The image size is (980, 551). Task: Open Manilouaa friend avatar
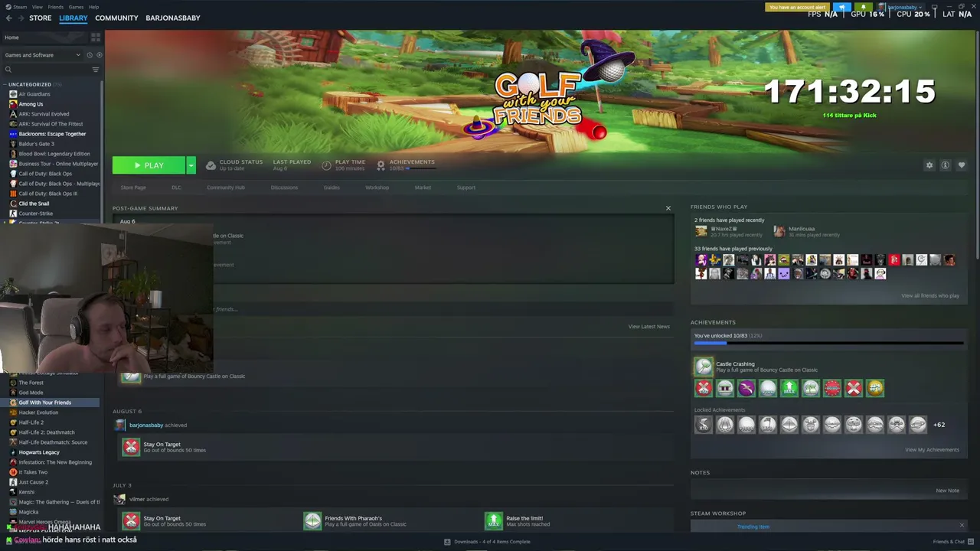pyautogui.click(x=779, y=231)
